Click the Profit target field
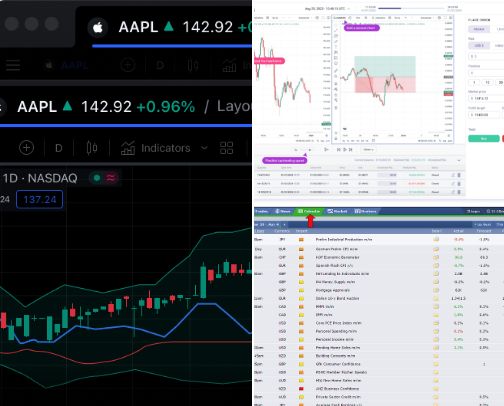This screenshot has width=504, height=406. coord(484,115)
